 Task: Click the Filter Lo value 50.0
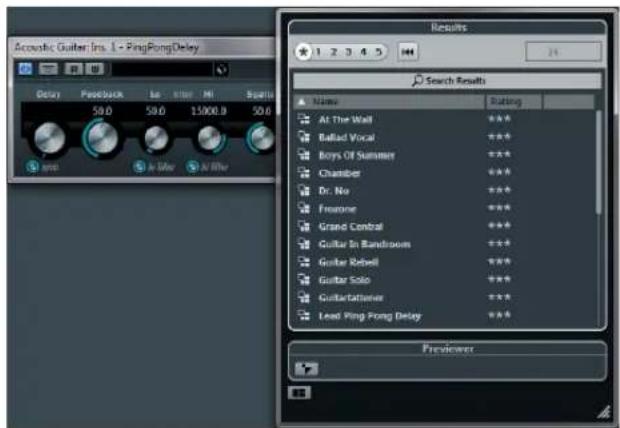(155, 111)
